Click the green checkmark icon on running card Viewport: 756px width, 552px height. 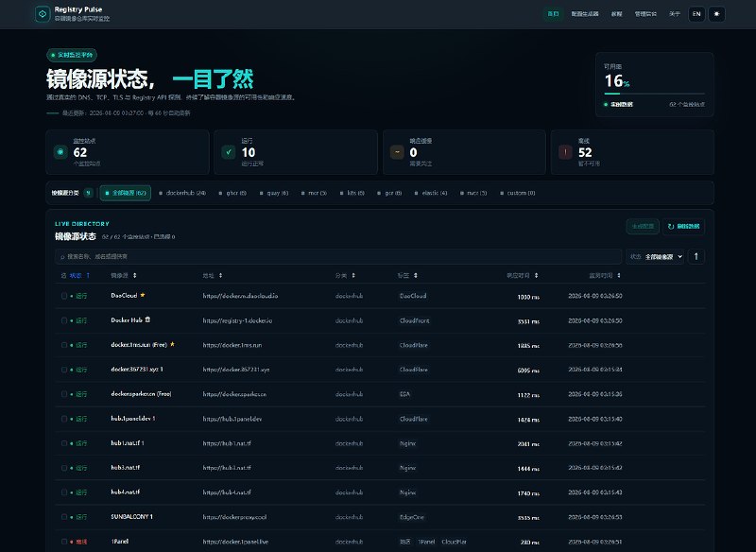point(229,152)
